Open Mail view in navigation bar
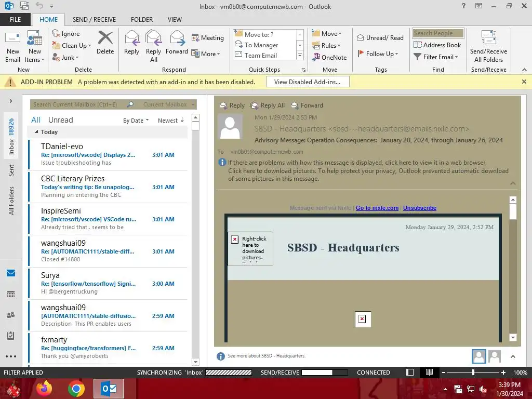The image size is (532, 399). point(11,273)
